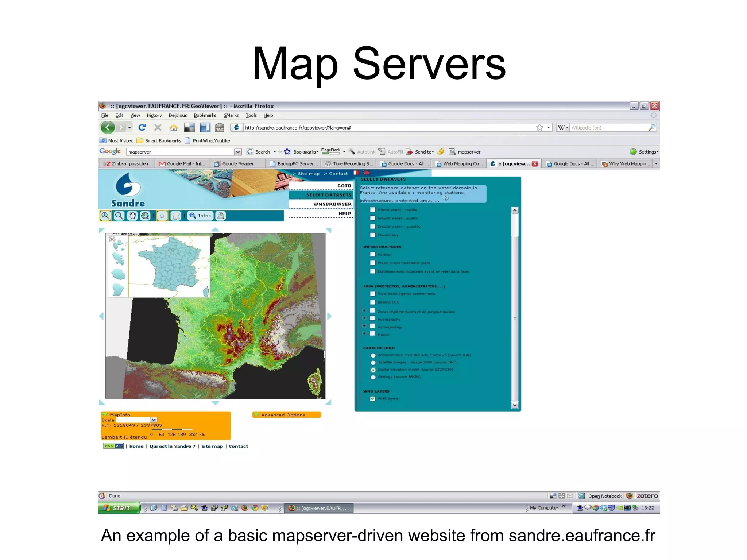Click the previous extent globe-magnifier tool
747x560 pixels.
145,216
